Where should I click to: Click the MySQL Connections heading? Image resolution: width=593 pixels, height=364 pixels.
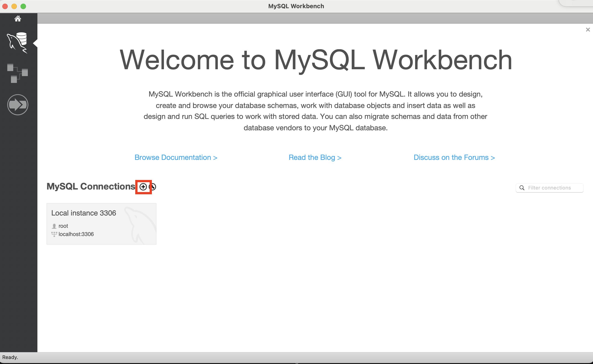coord(91,187)
